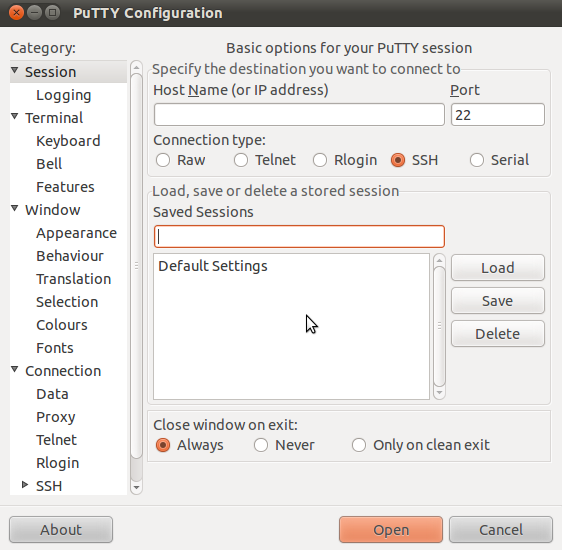
Task: Open the Features settings category
Action: [65, 187]
